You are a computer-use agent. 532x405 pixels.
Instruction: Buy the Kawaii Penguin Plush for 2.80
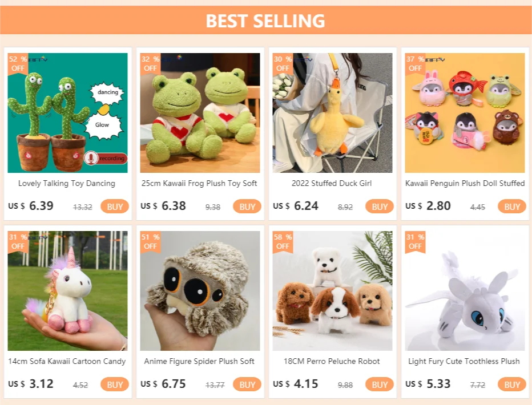[512, 206]
